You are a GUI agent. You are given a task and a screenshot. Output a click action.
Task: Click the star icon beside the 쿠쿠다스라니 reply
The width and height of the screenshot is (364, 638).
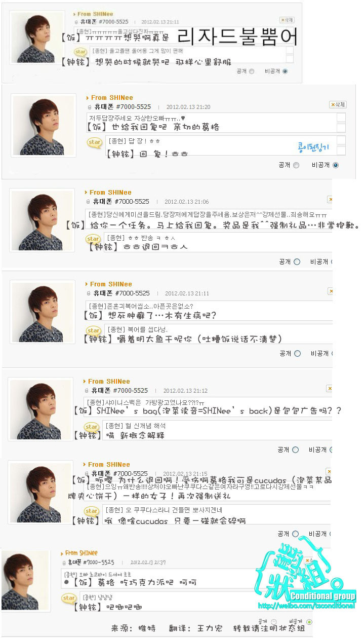pyautogui.click(x=92, y=511)
